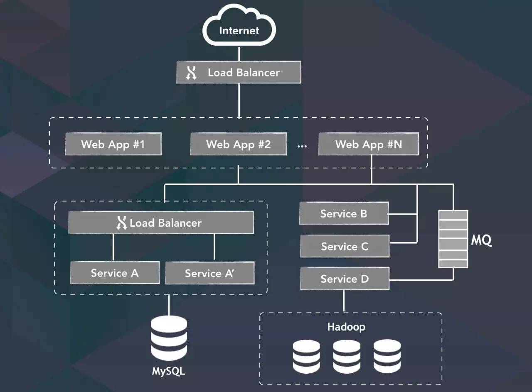Select the Web App #1 box
The image size is (532, 392).
coord(113,144)
